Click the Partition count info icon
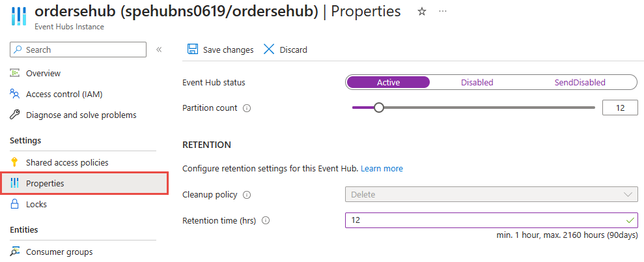Viewport: 644px width, 262px height. [247, 108]
